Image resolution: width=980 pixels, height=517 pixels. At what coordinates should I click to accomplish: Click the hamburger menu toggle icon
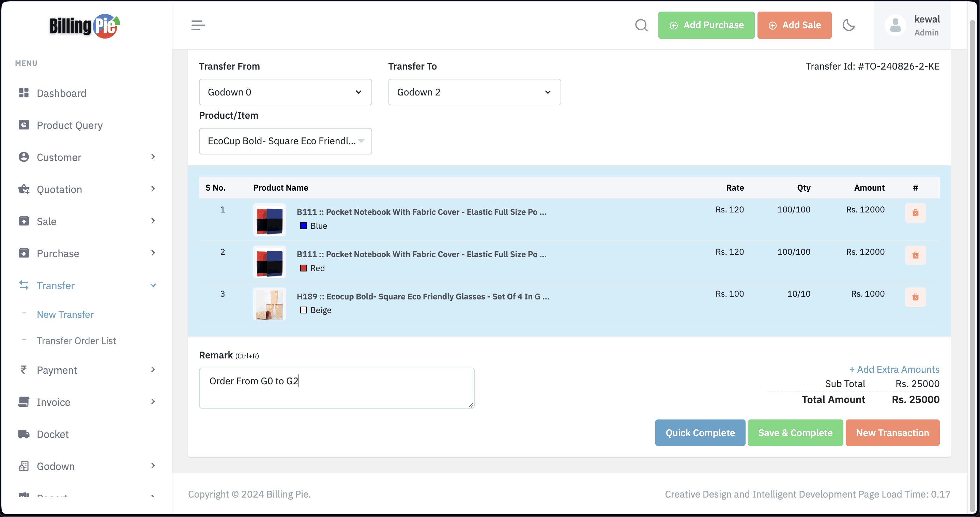coord(198,25)
